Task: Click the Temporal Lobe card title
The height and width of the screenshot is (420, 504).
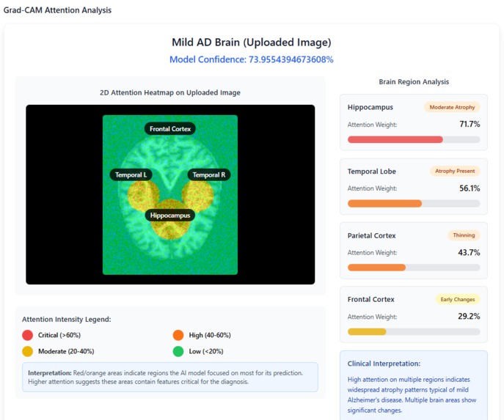Action: pyautogui.click(x=371, y=172)
